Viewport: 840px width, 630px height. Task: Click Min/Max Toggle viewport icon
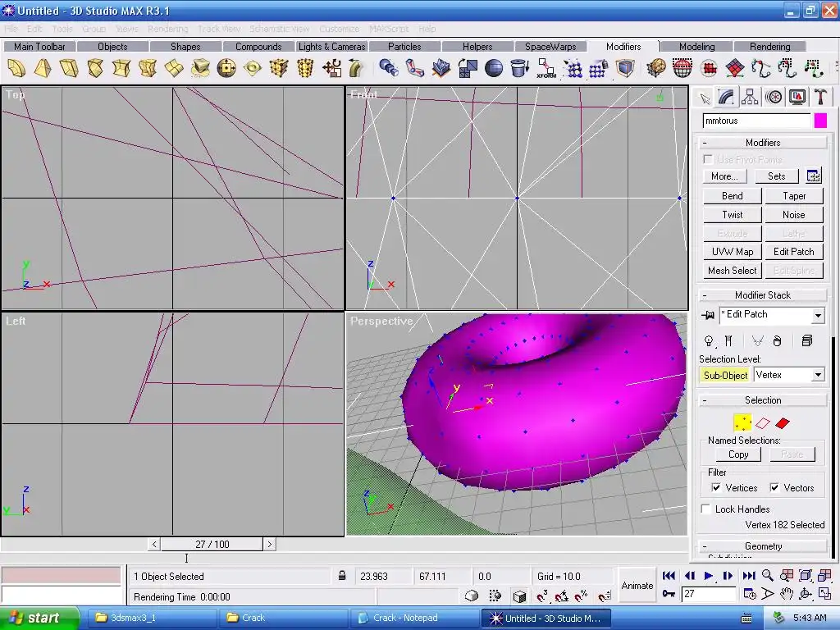click(824, 594)
